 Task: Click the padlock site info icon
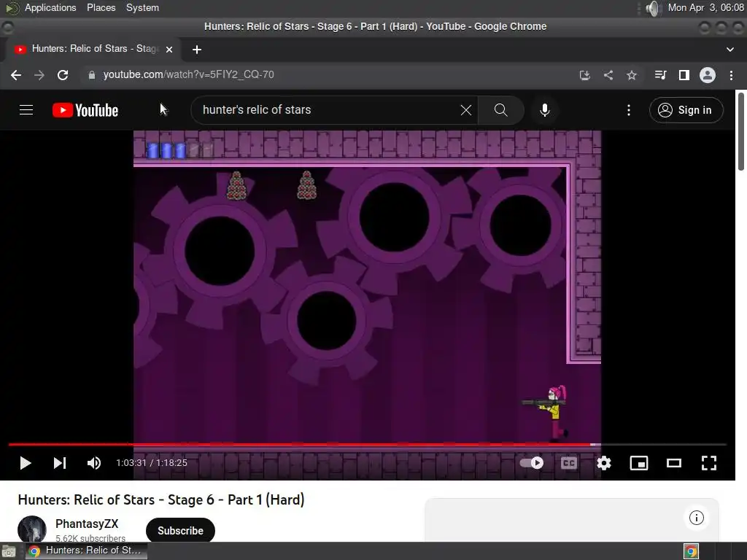click(x=92, y=75)
